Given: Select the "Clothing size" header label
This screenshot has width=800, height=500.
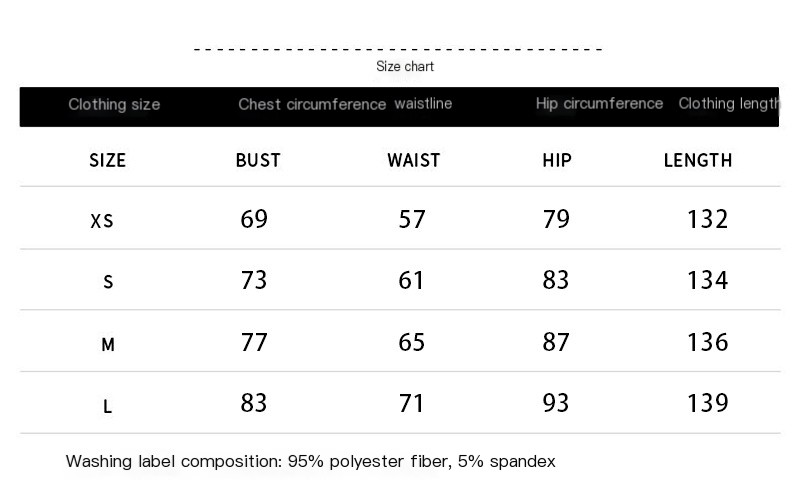Looking at the screenshot, I should 114,105.
